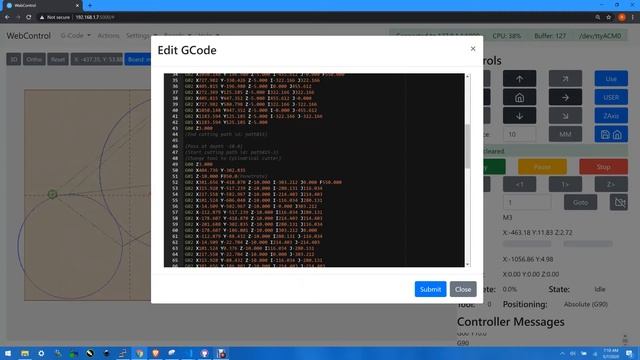Toggle units with the MM button
Screen dimensions: 640x360
pos(565,134)
